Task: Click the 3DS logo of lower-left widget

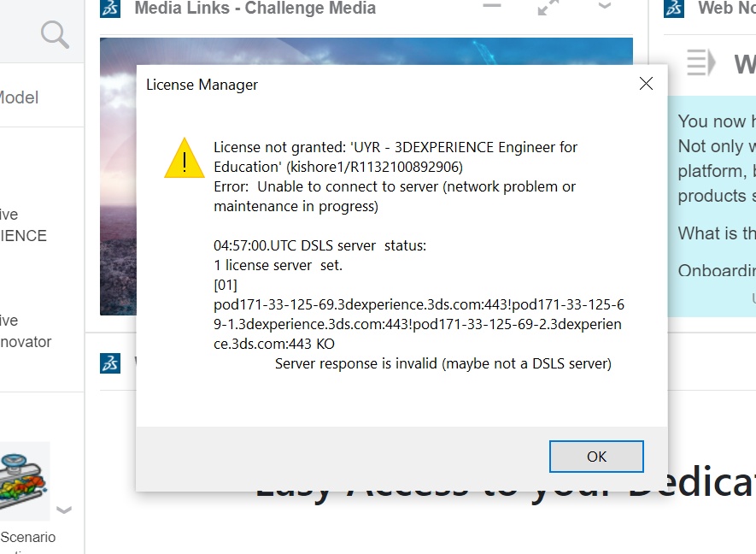Action: click(110, 362)
